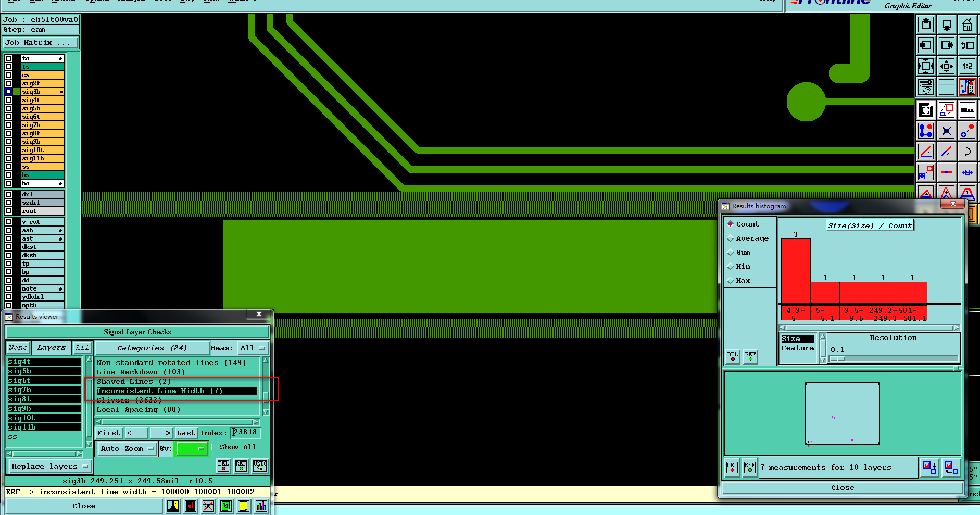Toggle the checkbox for layer sig3b

8,92
